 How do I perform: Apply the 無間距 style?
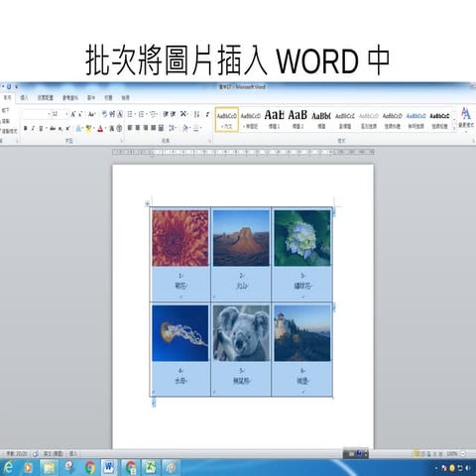tap(251, 120)
